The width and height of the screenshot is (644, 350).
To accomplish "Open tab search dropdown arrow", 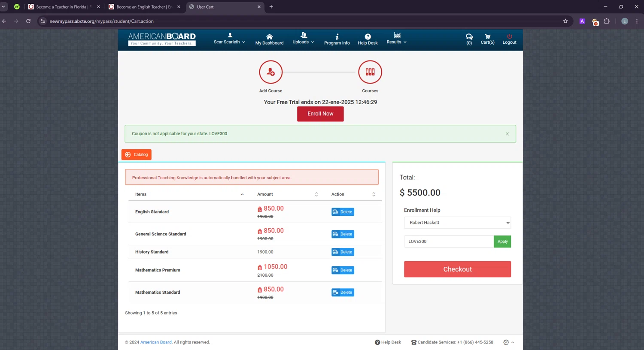I will (3, 7).
